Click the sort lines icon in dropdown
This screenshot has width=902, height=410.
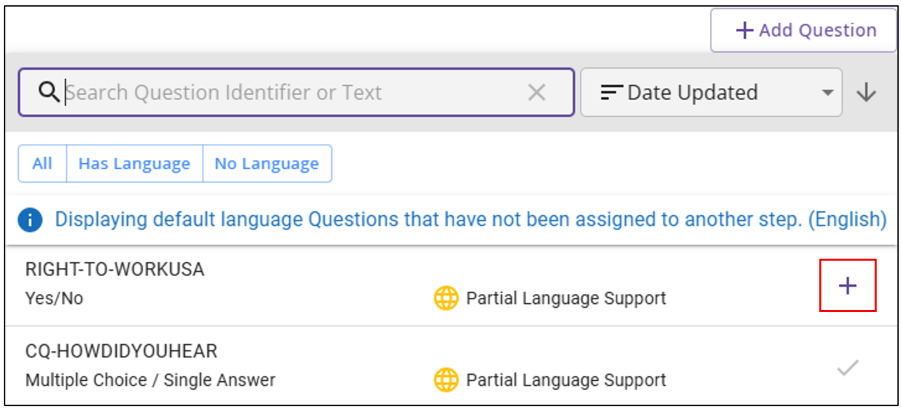point(611,93)
